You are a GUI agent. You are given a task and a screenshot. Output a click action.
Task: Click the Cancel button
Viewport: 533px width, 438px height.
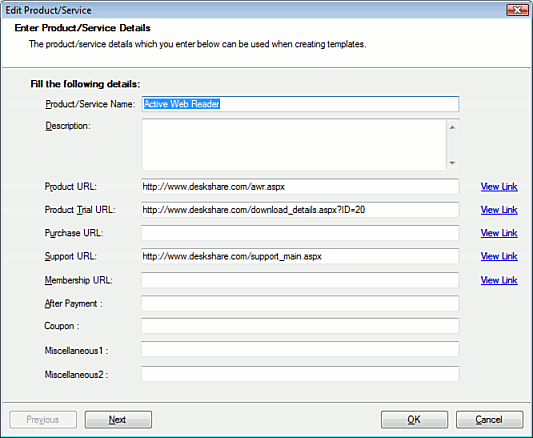point(489,420)
